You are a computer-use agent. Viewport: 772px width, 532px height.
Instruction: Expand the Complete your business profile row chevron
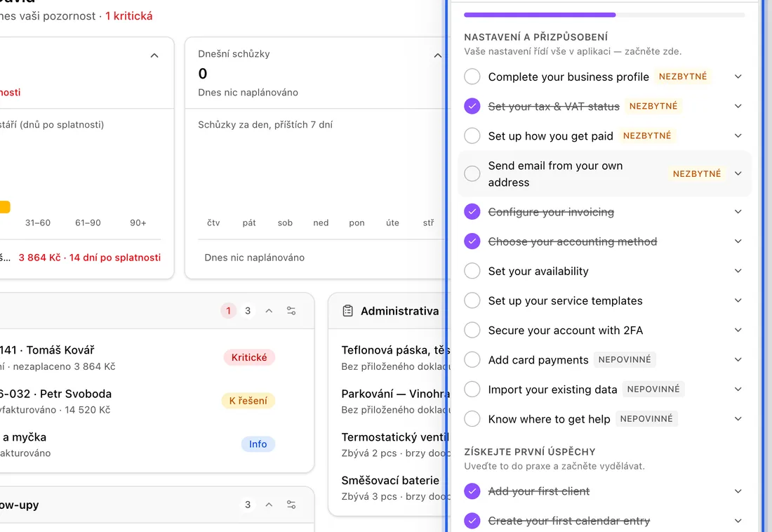click(x=738, y=77)
